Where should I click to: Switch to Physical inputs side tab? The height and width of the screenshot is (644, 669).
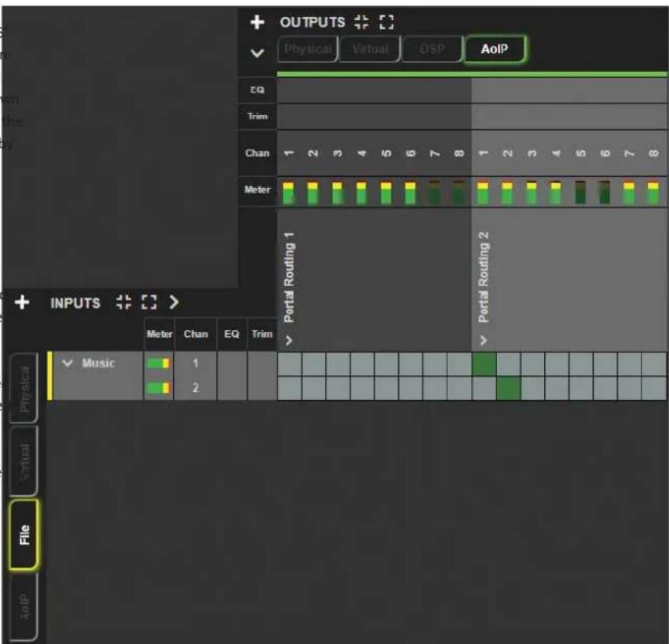point(25,389)
